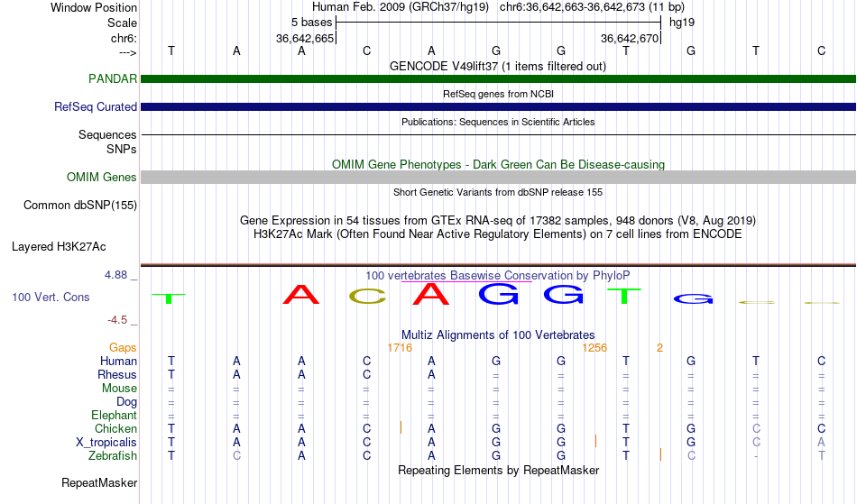Click the dark blue RefSeq Curated bar
The width and height of the screenshot is (857, 504).
click(499, 107)
